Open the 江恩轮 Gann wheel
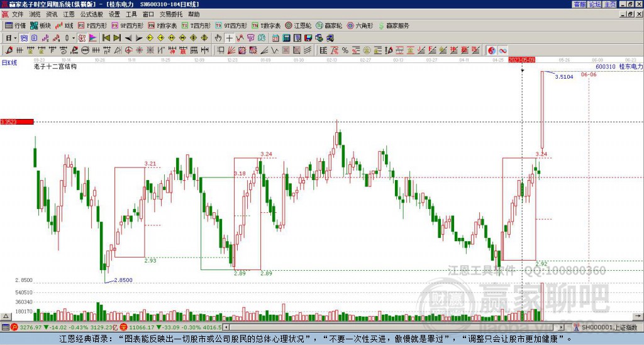The height and width of the screenshot is (345, 644). 298,25
